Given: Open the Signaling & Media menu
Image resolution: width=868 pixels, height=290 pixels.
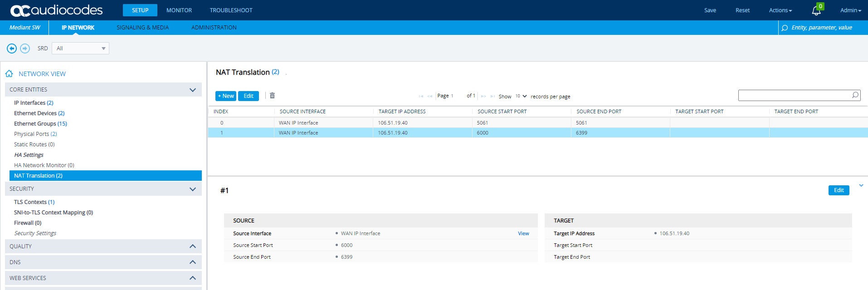Looking at the screenshot, I should click(143, 28).
